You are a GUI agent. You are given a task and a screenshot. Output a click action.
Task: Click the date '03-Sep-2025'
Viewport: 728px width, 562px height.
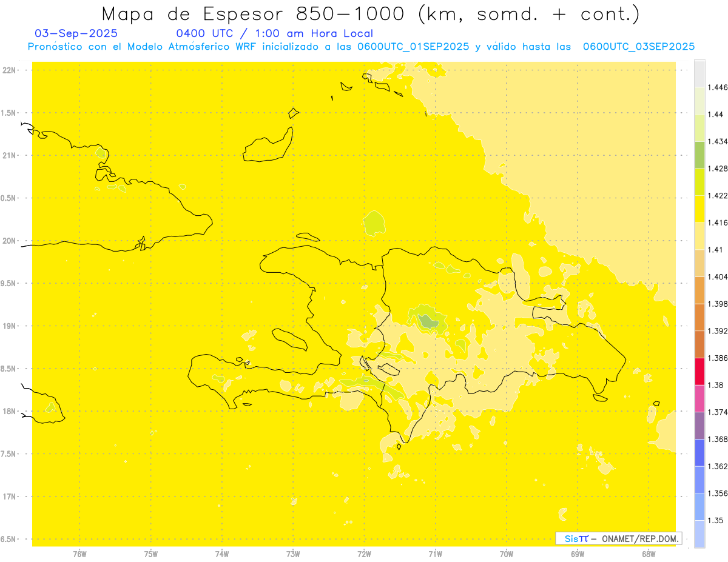pyautogui.click(x=76, y=33)
